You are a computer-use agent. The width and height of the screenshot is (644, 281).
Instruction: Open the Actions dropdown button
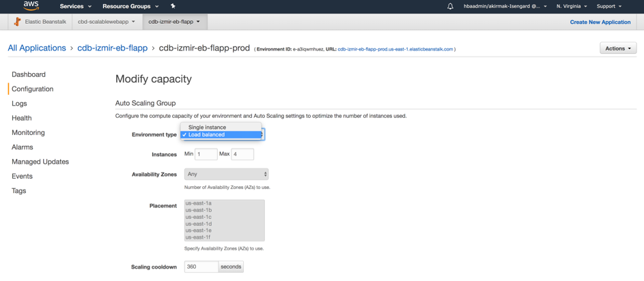point(618,48)
